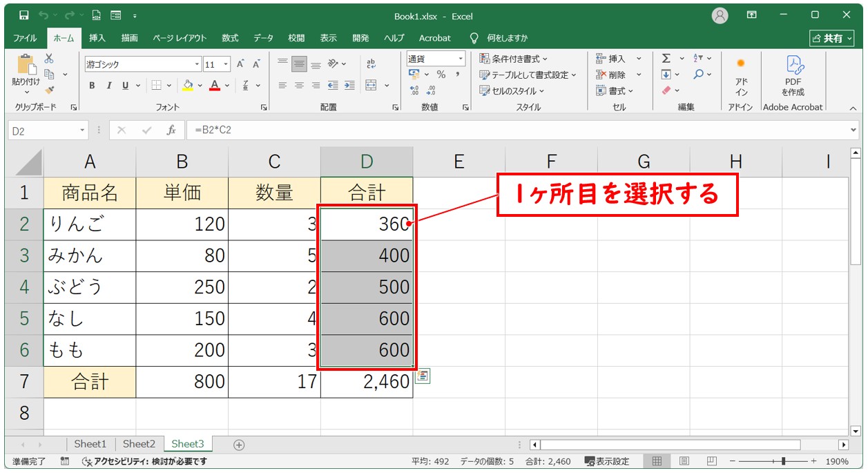Open the number format dropdown 通貨
This screenshot has height=473, width=868.
459,59
